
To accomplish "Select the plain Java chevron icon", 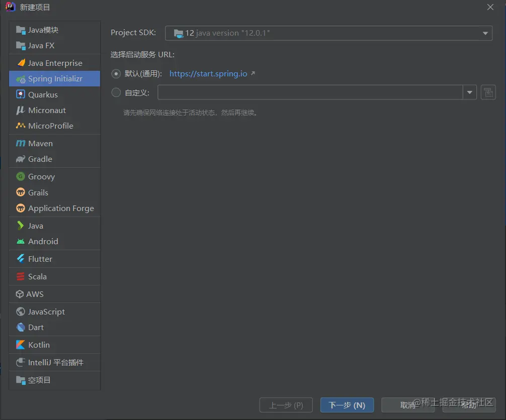I will 20,226.
